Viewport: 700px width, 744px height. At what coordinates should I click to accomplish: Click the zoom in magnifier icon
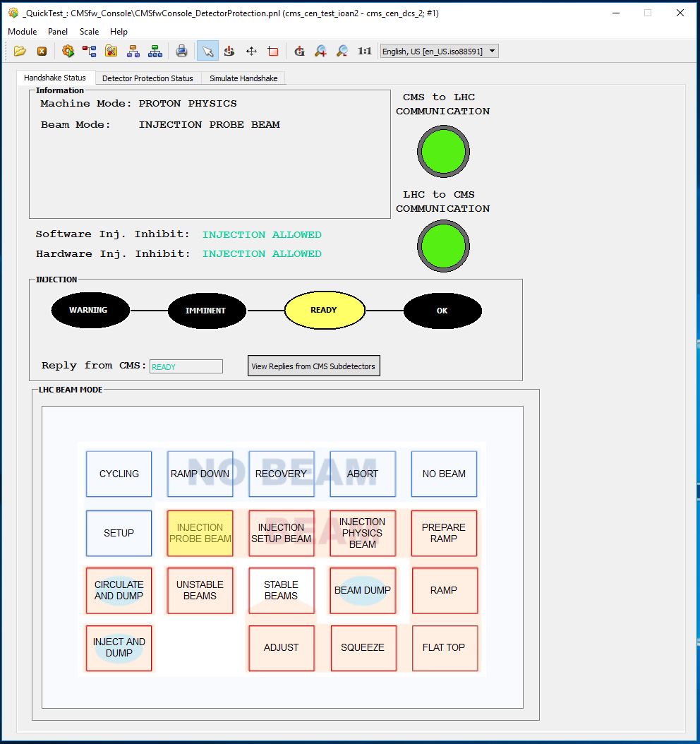pos(320,51)
